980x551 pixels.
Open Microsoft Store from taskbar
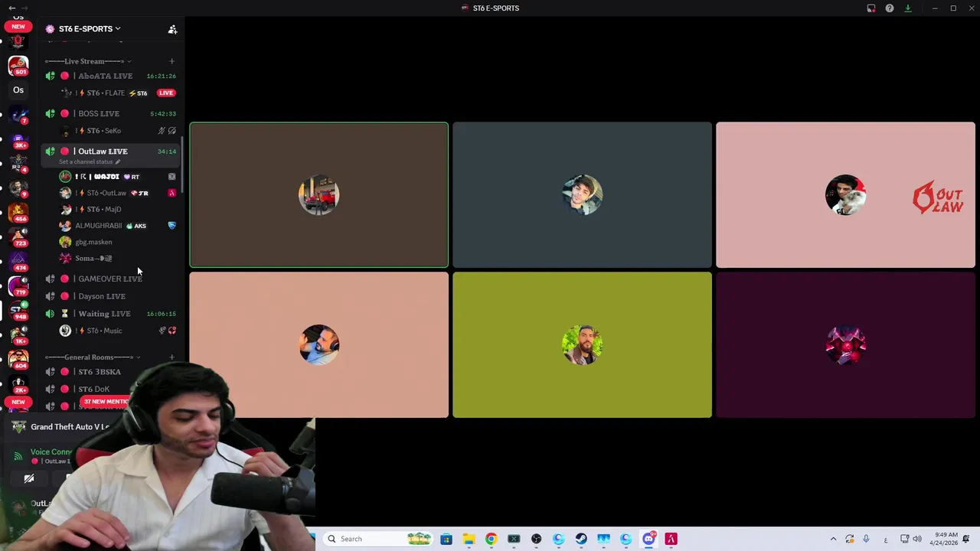coord(446,539)
